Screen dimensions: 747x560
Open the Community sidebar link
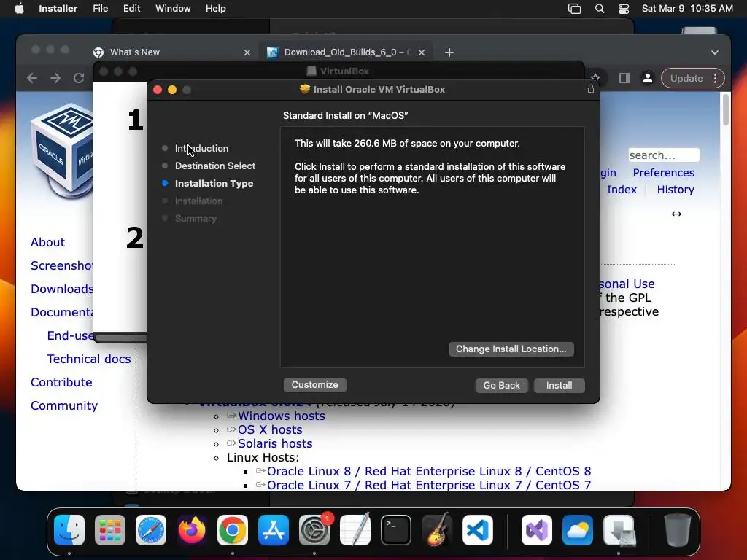point(64,405)
